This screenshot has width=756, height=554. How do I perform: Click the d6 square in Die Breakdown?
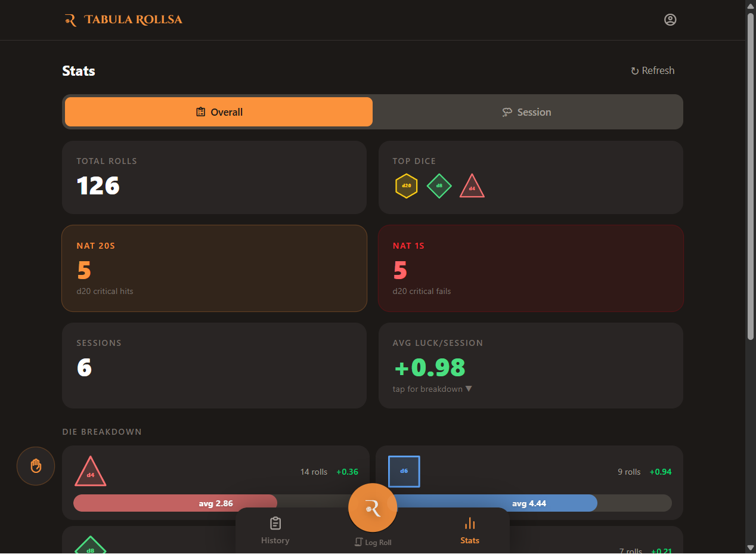coord(404,471)
